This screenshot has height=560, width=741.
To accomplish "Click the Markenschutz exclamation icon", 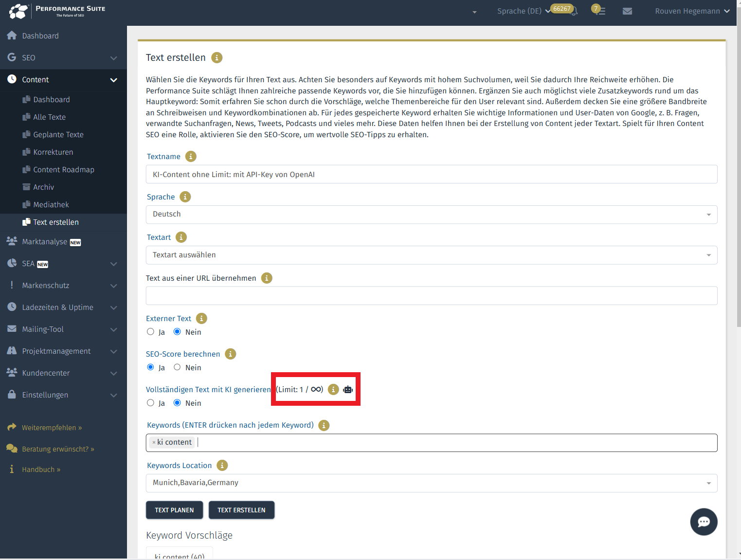I will (12, 285).
